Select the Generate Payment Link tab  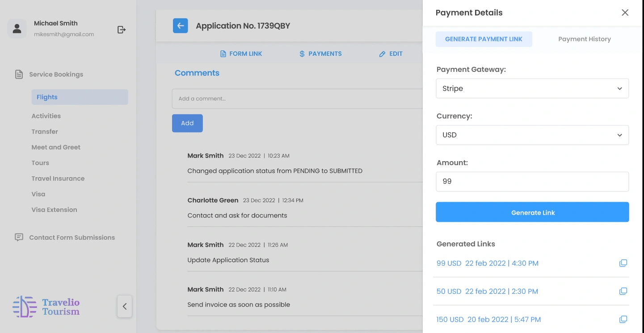tap(484, 39)
